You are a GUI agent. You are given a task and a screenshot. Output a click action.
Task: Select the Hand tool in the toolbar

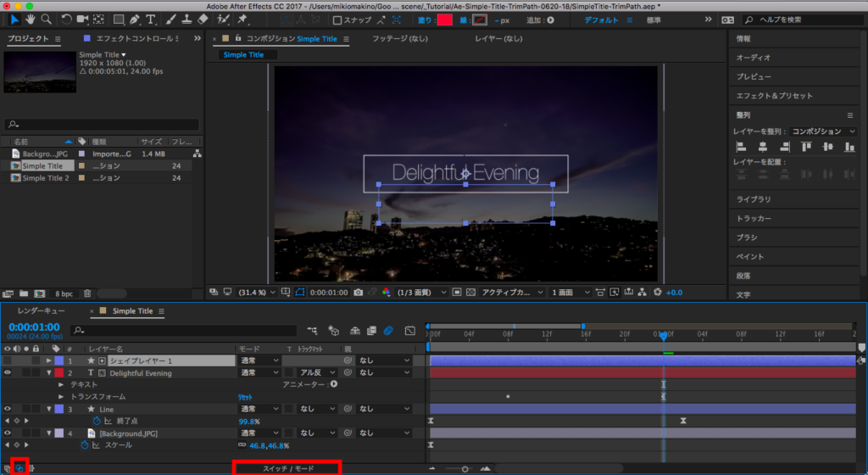point(31,20)
